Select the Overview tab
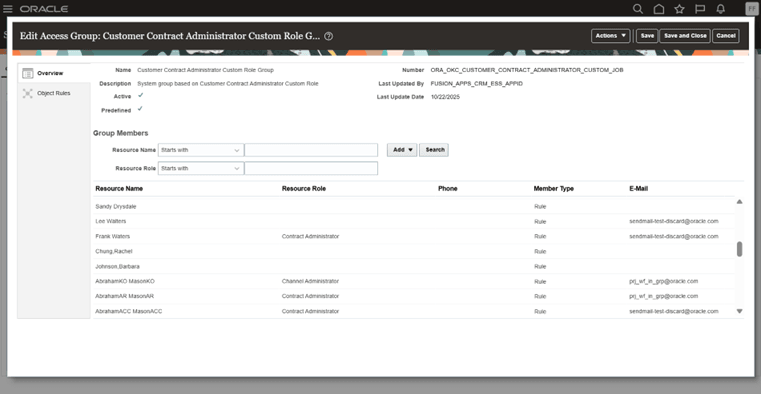The image size is (761, 394). tap(54, 73)
